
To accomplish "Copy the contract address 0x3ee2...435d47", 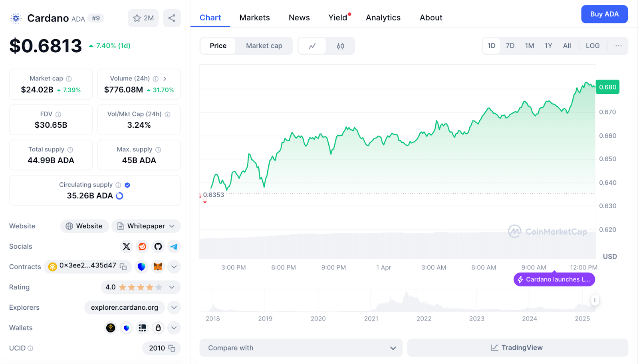I will [123, 267].
